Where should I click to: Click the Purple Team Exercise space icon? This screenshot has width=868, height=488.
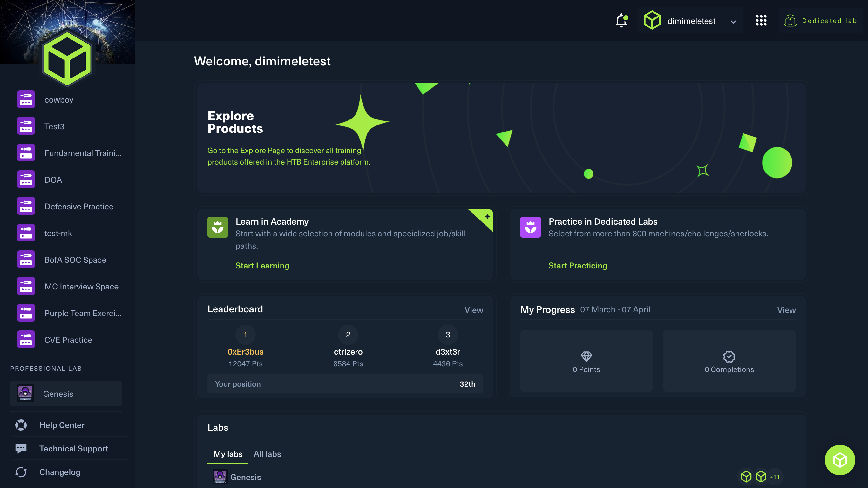pyautogui.click(x=26, y=312)
